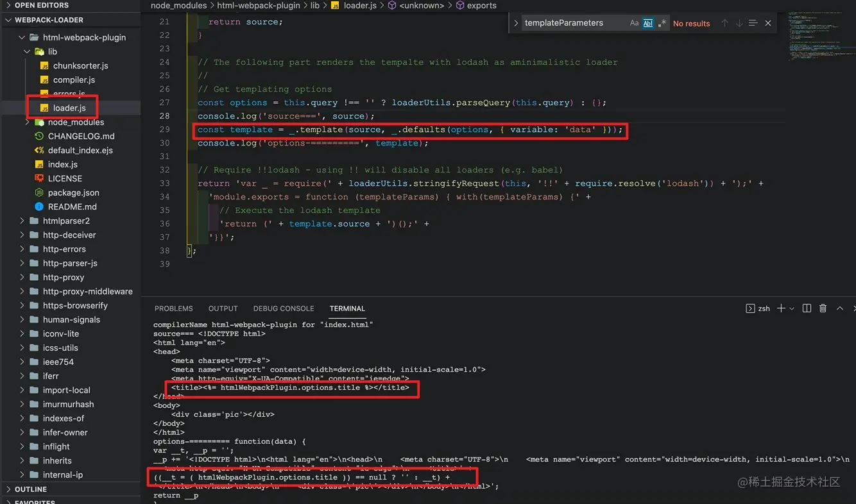856x504 pixels.
Task: Add a new terminal with plus icon
Action: click(781, 308)
